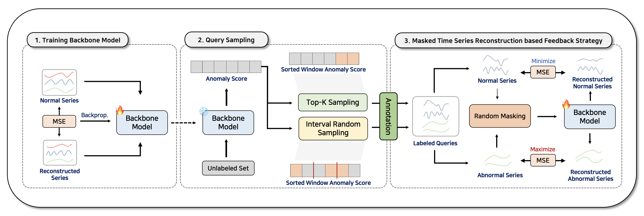Click the 'Normal Series' label in section 1
The width and height of the screenshot is (644, 216).
[x=59, y=101]
